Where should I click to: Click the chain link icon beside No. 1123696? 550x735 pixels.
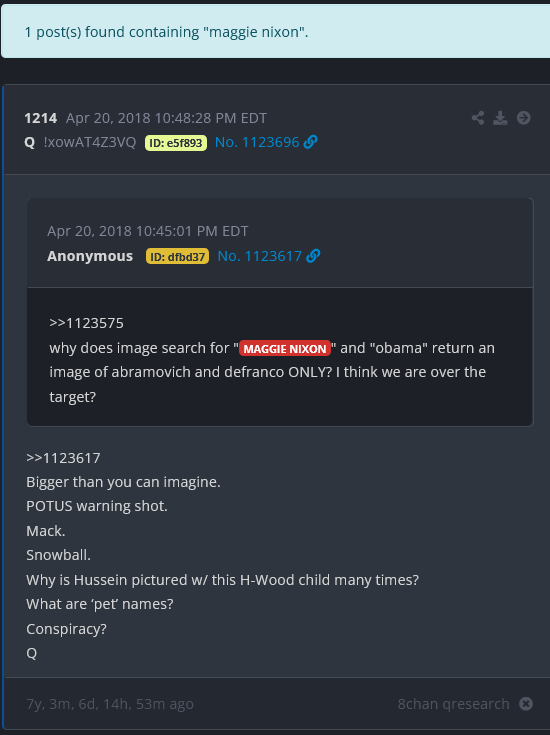(310, 142)
